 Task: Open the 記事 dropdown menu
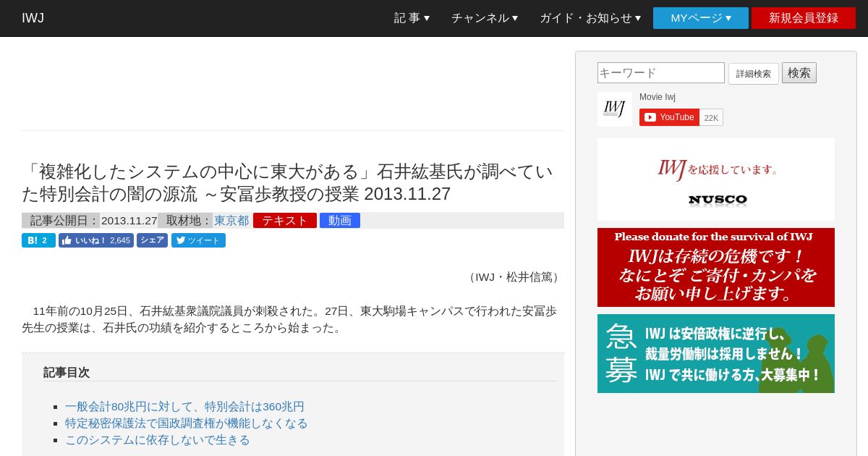click(x=412, y=18)
